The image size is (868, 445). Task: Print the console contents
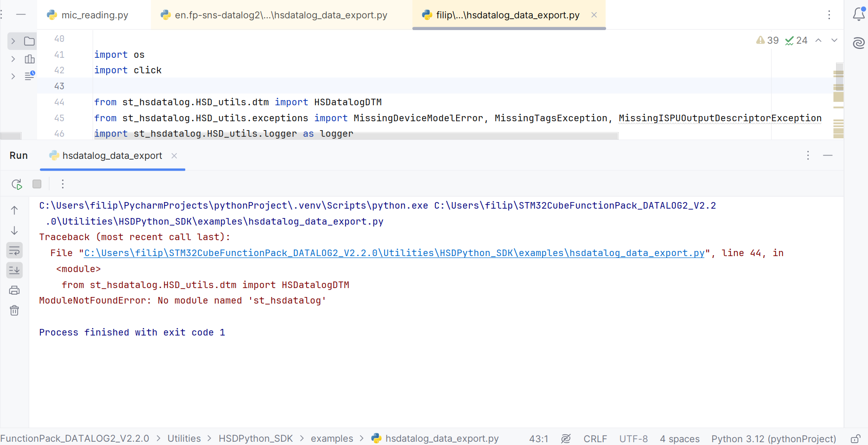[14, 290]
